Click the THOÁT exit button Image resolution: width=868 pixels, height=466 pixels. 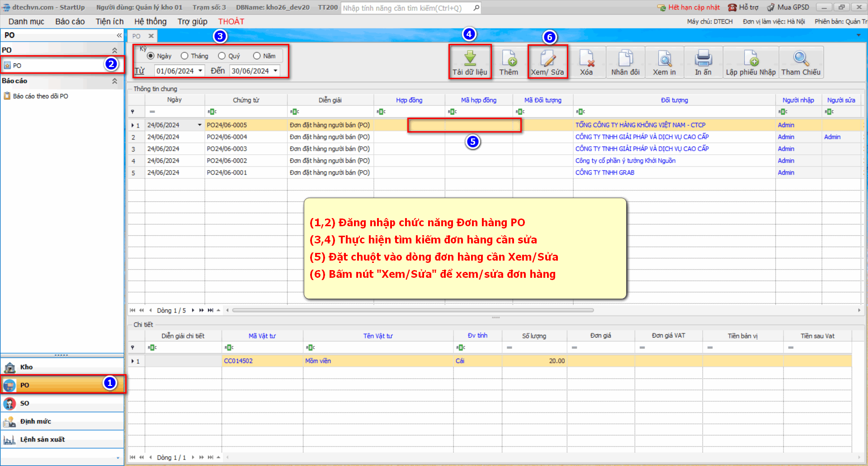231,22
